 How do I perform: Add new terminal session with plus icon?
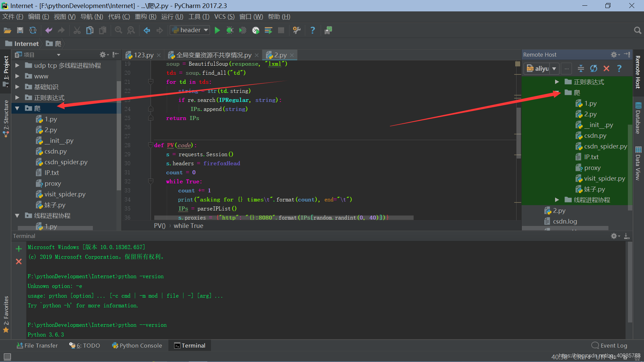pyautogui.click(x=19, y=249)
